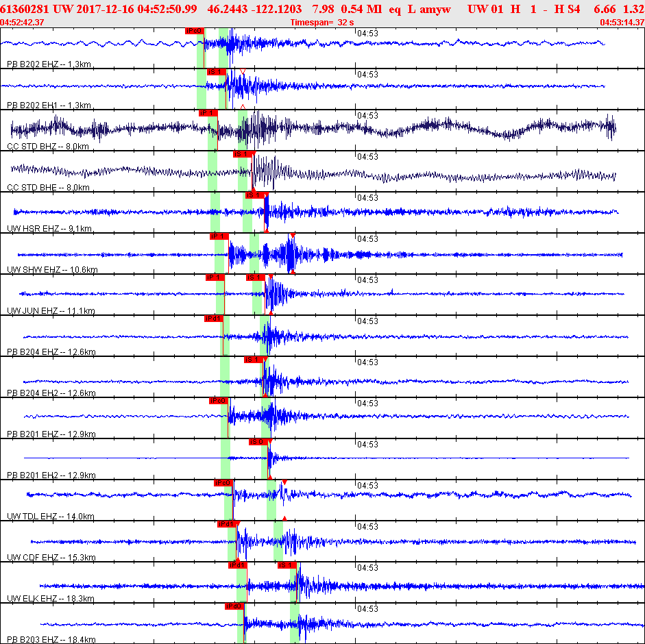This screenshot has height=644, width=645.
Task: Click the red amplitude triangle atop UW SHW EHZ trace
Action: (x=293, y=235)
